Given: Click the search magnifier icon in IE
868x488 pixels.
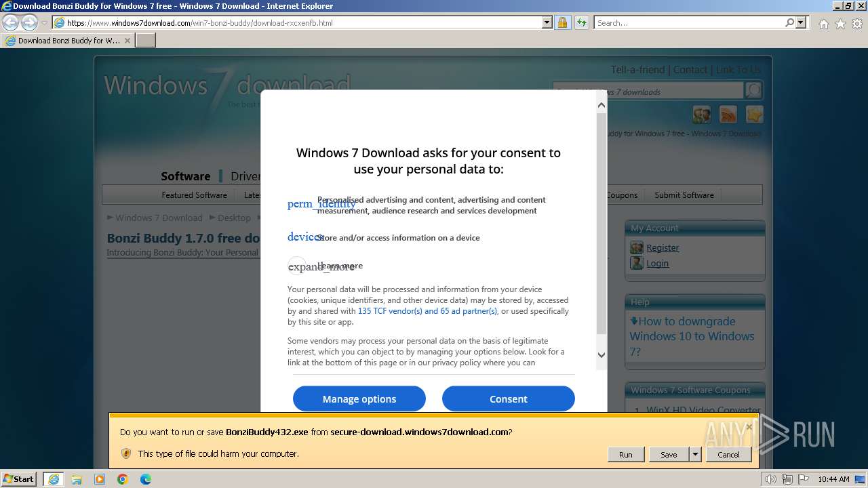Looking at the screenshot, I should 789,22.
